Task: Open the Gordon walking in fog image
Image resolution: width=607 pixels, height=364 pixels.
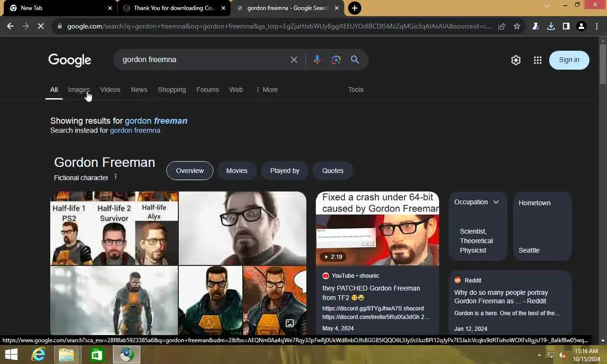Action: (114, 300)
